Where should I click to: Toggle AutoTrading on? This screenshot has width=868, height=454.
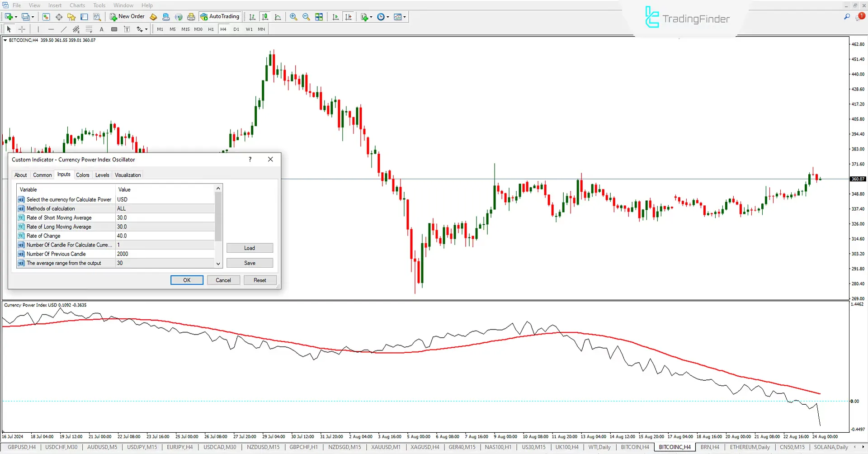[220, 16]
